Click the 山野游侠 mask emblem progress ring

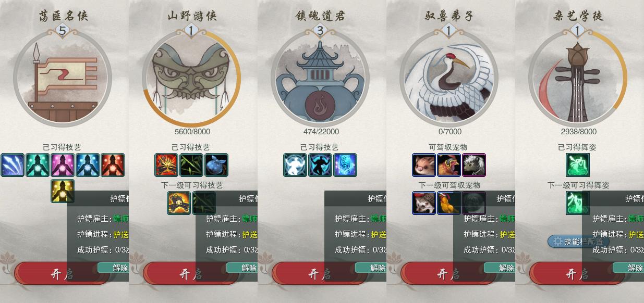click(x=191, y=78)
